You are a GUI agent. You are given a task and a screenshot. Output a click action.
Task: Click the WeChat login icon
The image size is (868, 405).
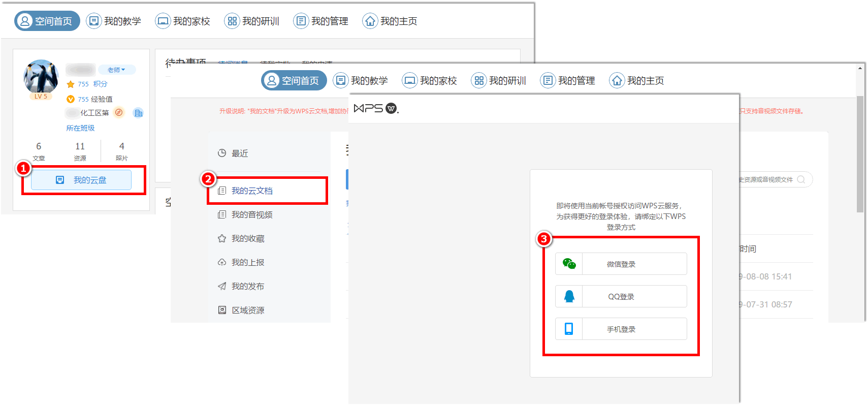pyautogui.click(x=569, y=264)
